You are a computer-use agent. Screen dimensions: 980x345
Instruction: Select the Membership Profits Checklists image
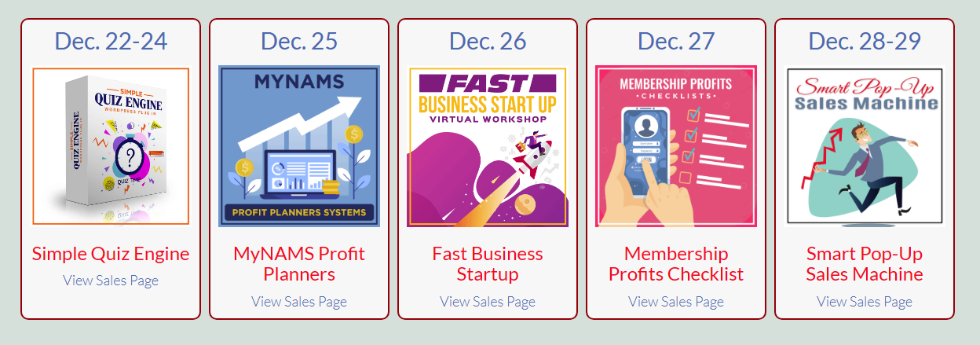[676, 146]
